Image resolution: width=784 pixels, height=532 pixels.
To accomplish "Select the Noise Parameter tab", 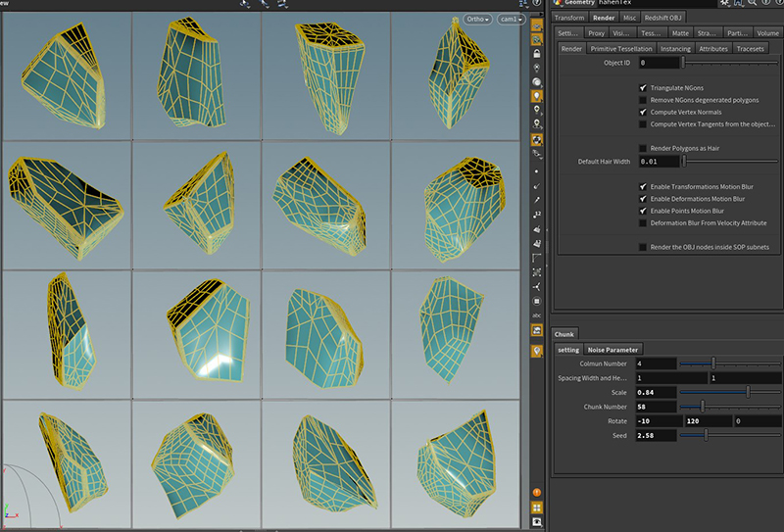I will [612, 350].
